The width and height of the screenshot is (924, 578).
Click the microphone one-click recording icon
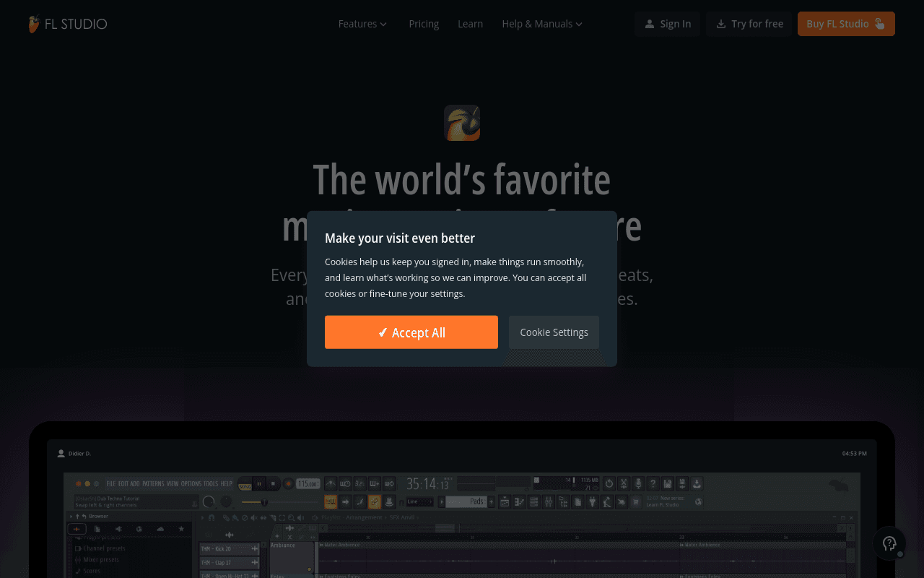click(638, 483)
